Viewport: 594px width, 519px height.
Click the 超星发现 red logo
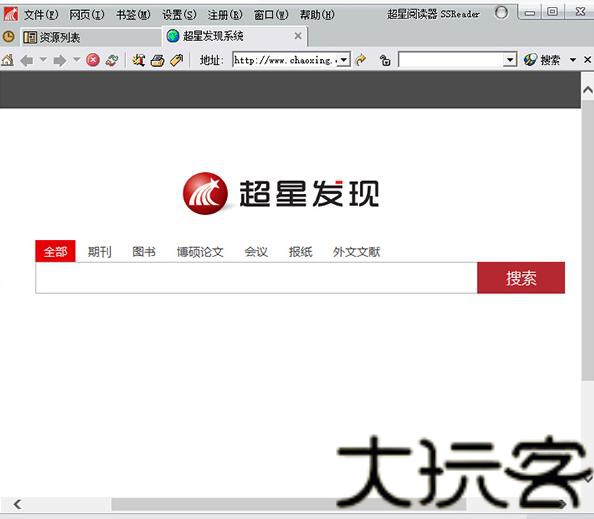pyautogui.click(x=205, y=193)
